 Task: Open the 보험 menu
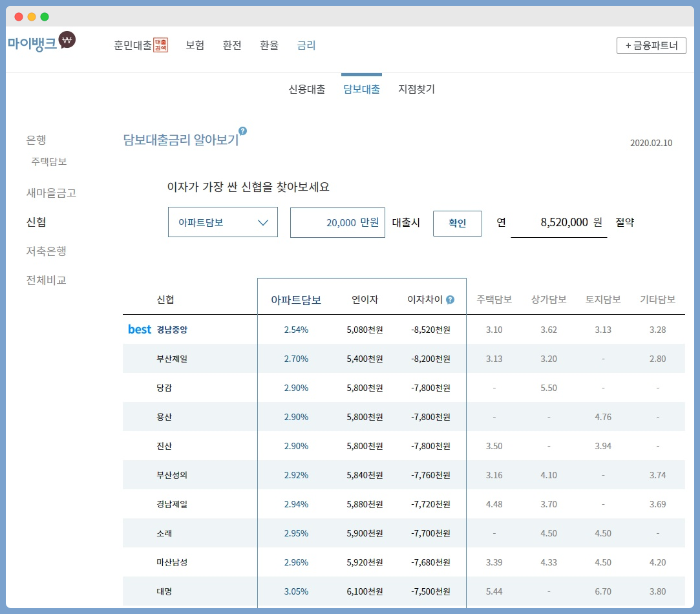[x=195, y=45]
